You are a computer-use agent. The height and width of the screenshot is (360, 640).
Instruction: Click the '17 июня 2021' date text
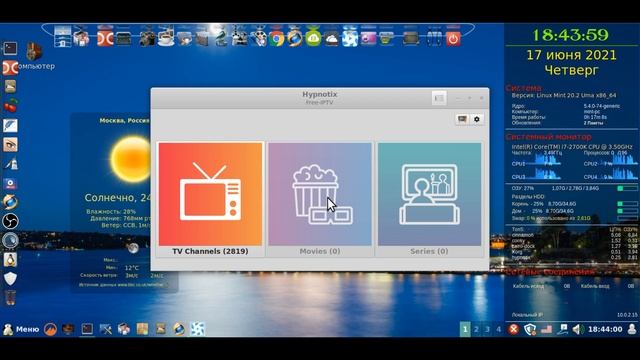click(571, 55)
